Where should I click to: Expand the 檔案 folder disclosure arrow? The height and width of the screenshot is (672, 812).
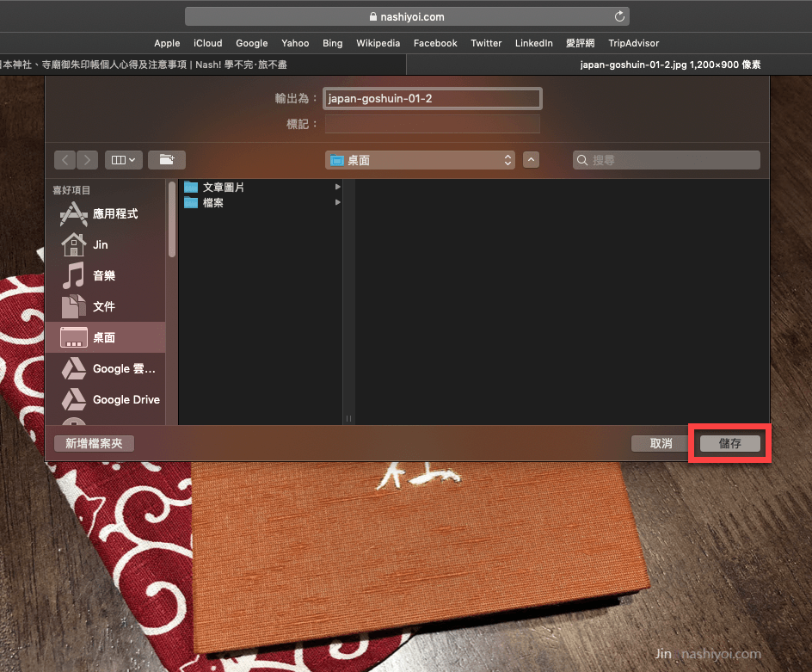[x=338, y=202]
